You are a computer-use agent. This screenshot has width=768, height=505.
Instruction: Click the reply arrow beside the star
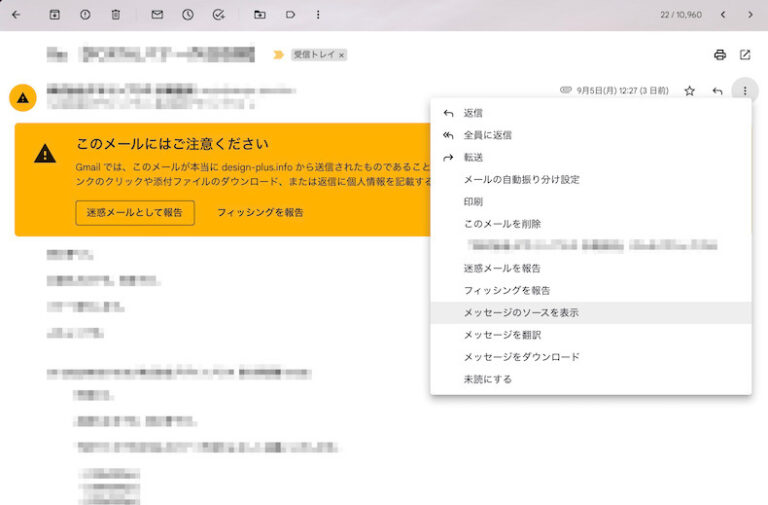[718, 91]
